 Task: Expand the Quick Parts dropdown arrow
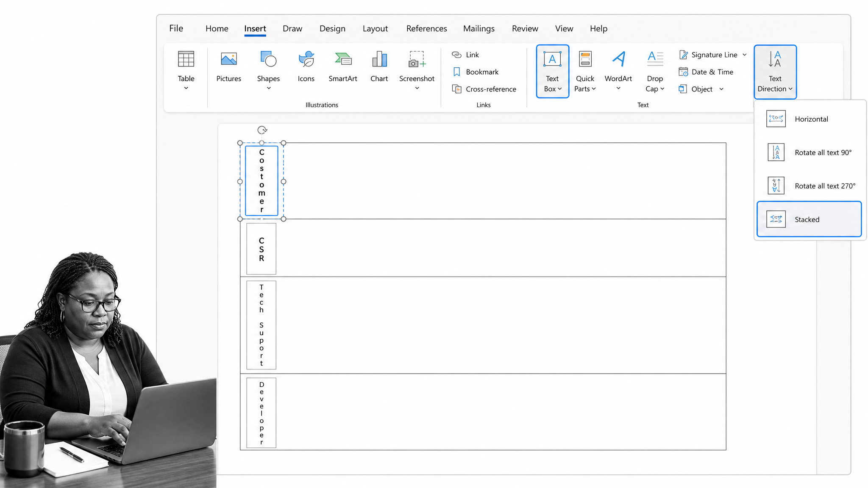point(594,89)
